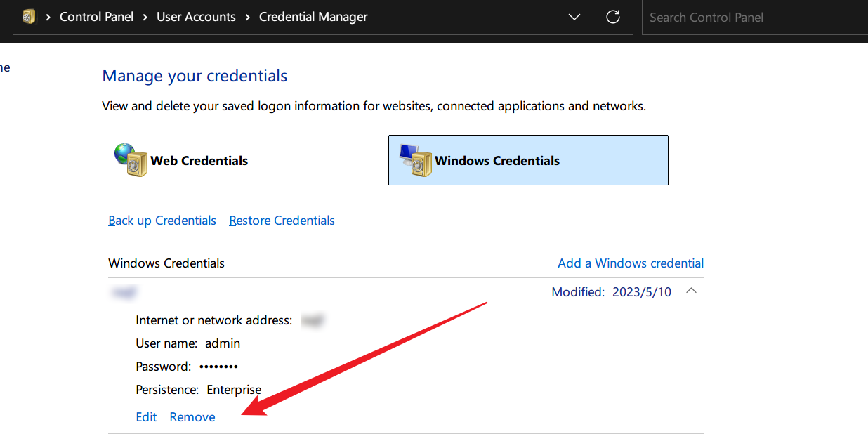
Task: Select Credential Manager breadcrumb item
Action: point(313,17)
